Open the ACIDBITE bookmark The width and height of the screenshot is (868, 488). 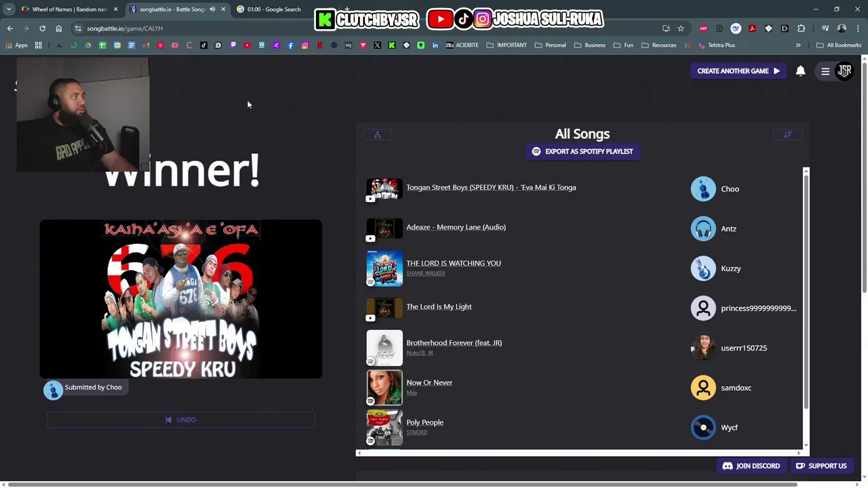tap(462, 45)
